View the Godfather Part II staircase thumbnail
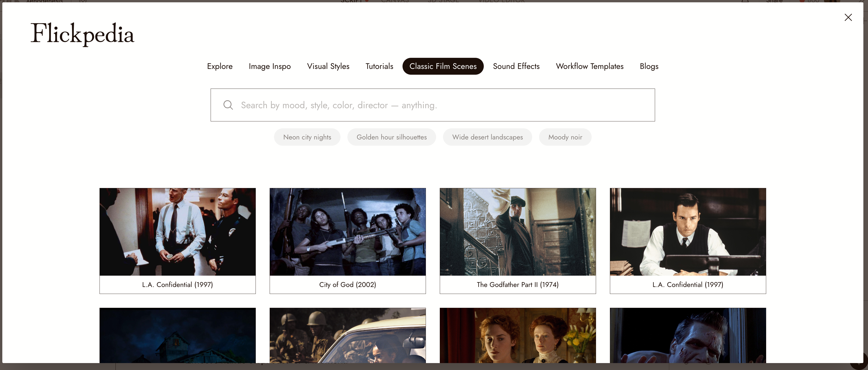 point(518,232)
